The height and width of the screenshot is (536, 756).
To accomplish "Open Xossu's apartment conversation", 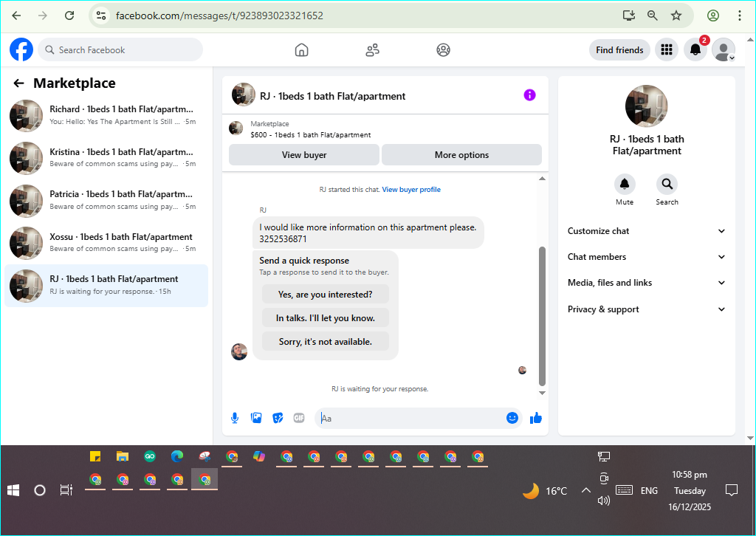I will point(106,243).
